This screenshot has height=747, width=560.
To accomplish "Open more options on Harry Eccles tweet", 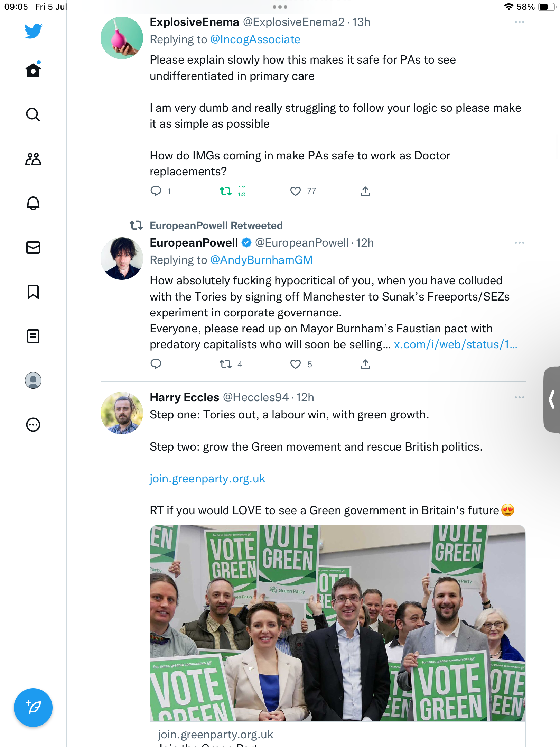I will 519,397.
